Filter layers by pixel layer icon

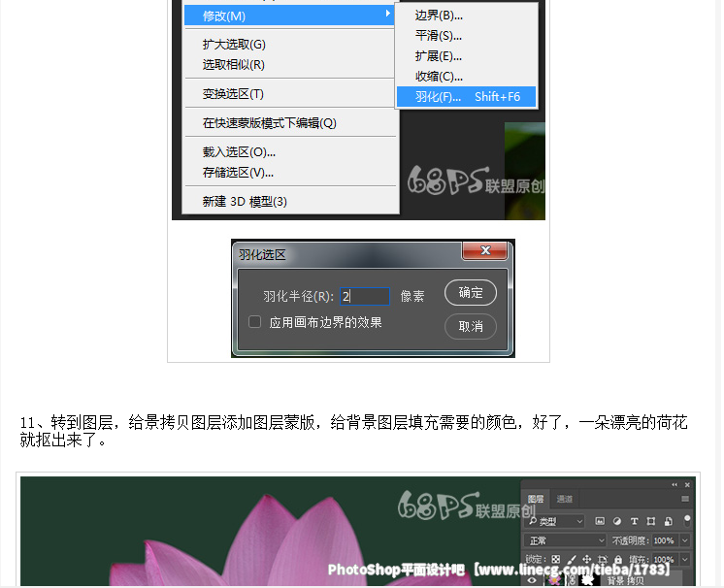pyautogui.click(x=600, y=522)
